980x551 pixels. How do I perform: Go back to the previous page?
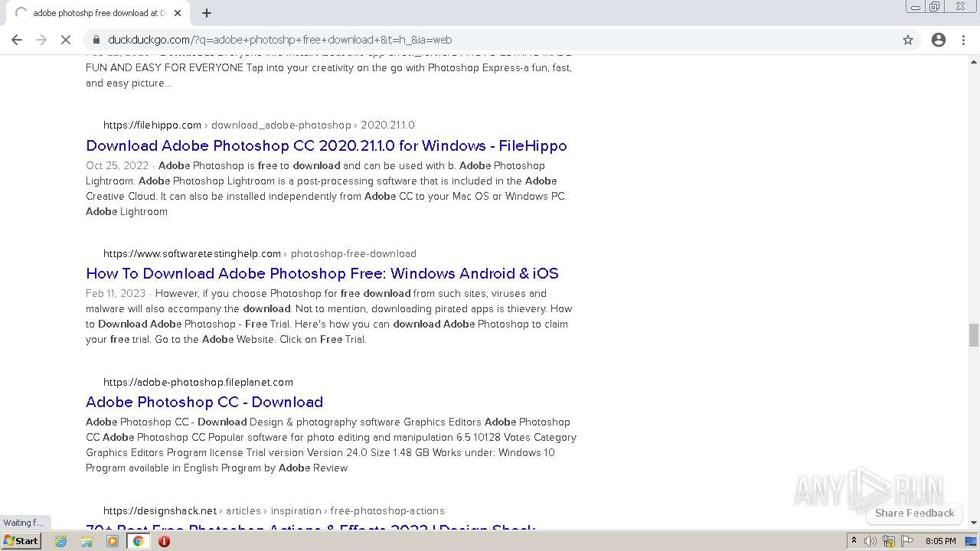(x=17, y=40)
